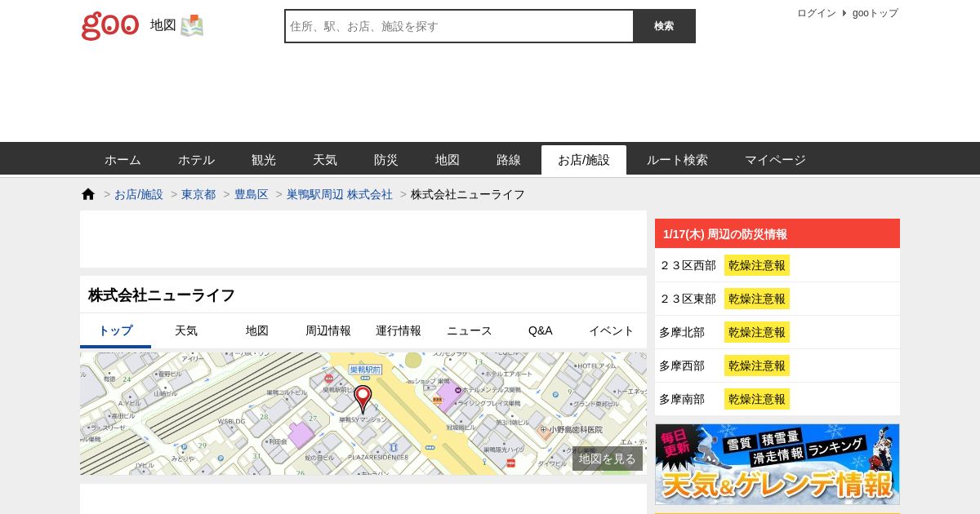Click the map icon beside 地図
The height and width of the screenshot is (514, 980).
pos(192,25)
